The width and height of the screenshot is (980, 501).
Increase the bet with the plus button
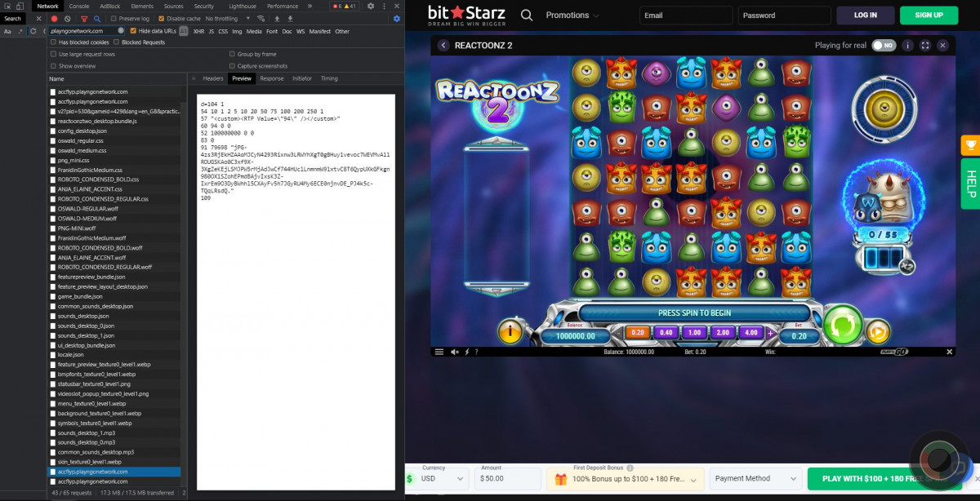(x=770, y=333)
